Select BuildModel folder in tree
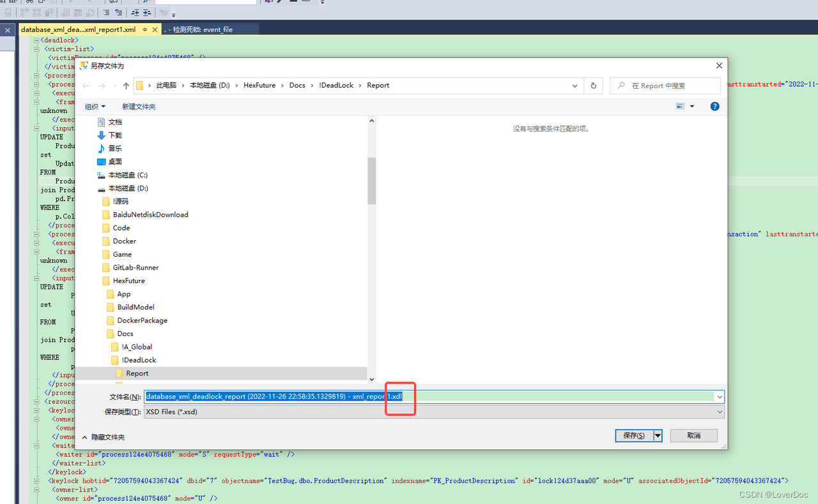Viewport: 818px width, 504px height. 135,307
